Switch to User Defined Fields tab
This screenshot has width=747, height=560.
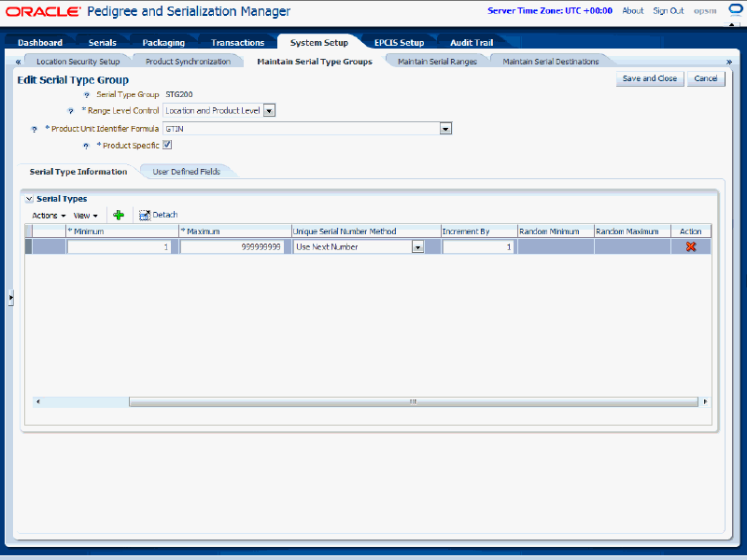tap(186, 172)
